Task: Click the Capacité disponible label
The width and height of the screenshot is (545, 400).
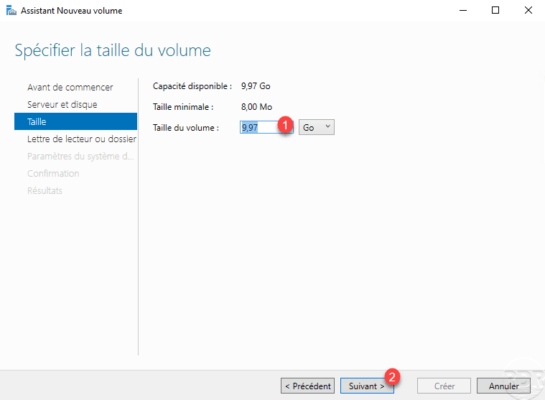Action: coord(192,86)
